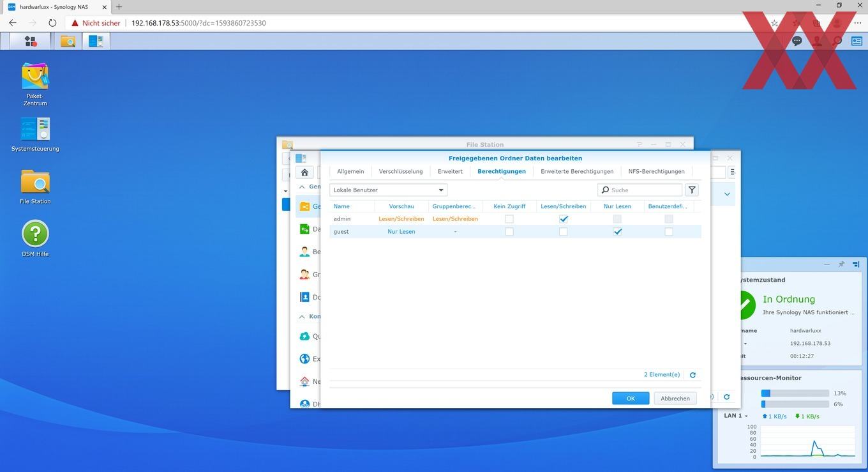Pin the widget panel
868x472 pixels.
(841, 264)
